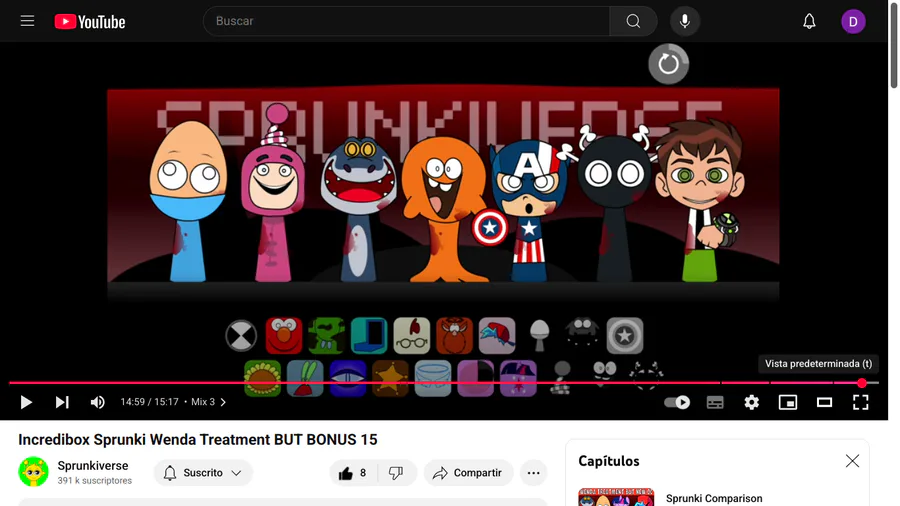Open the notifications bell
This screenshot has width=900, height=506.
pos(809,21)
